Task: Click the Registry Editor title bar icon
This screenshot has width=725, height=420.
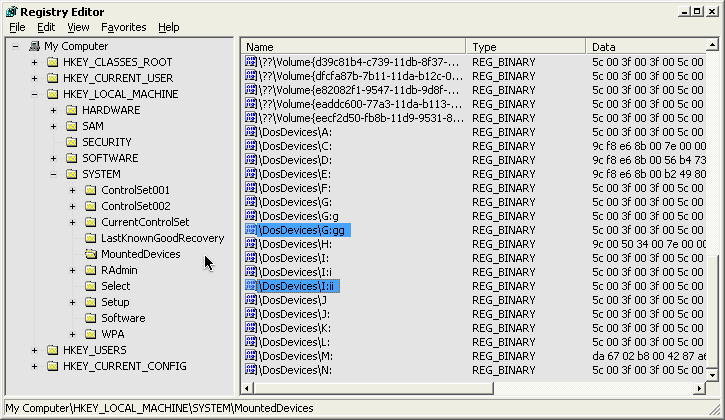Action: point(11,12)
